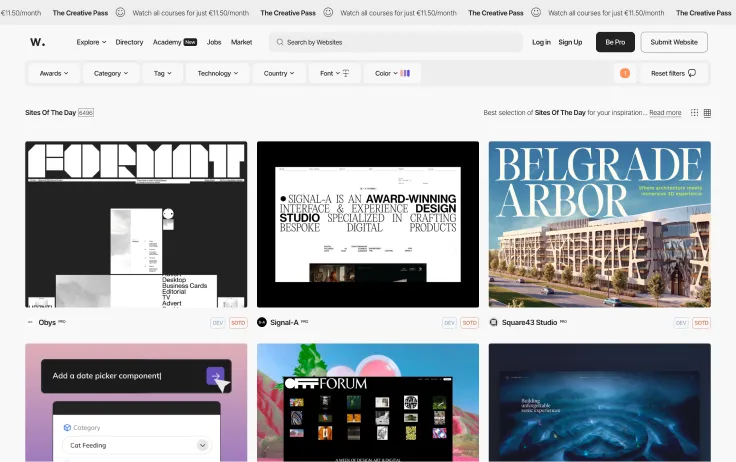Open the Belgrade Arbor site thumbnail
Screen dimensions: 736x462
pos(600,224)
